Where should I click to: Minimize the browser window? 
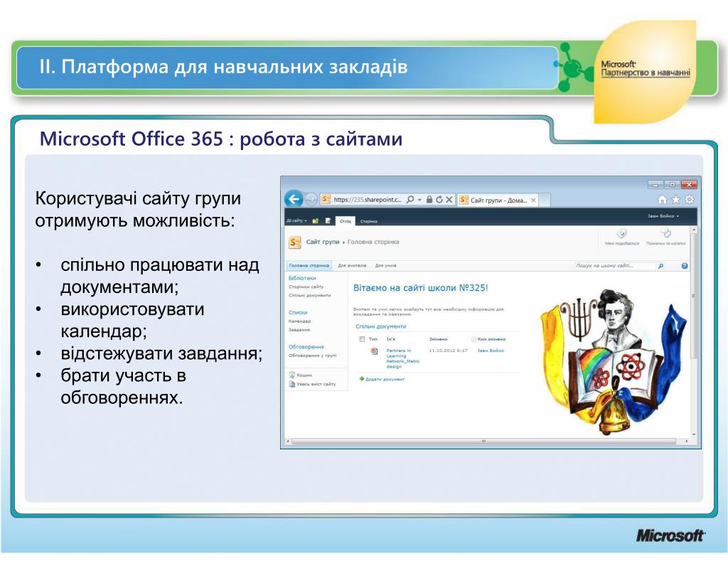[x=656, y=184]
